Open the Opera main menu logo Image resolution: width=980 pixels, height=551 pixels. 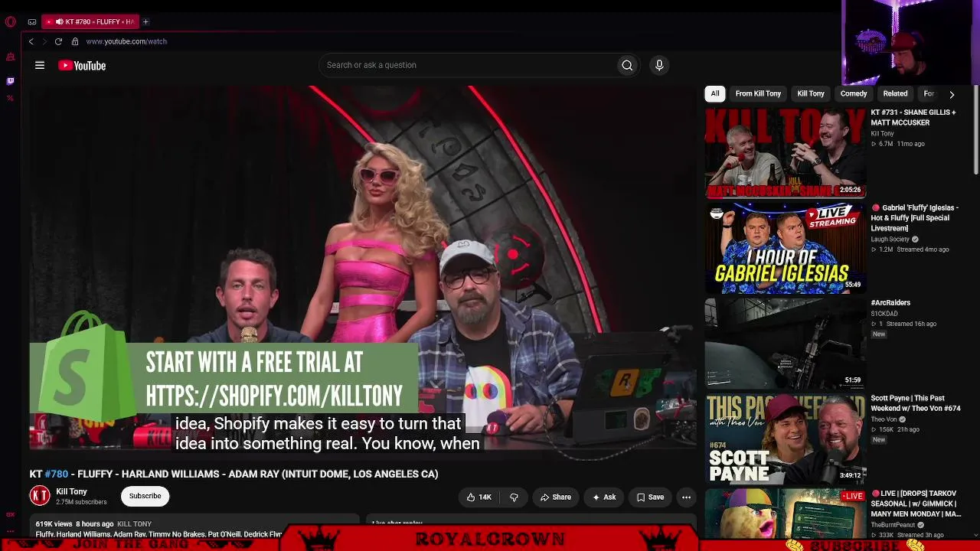pos(11,21)
